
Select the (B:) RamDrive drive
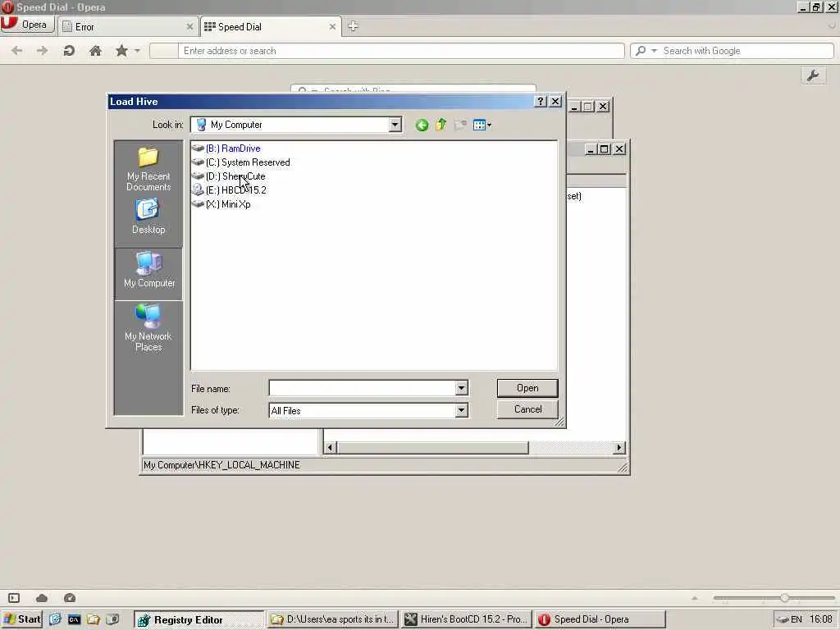click(x=233, y=148)
